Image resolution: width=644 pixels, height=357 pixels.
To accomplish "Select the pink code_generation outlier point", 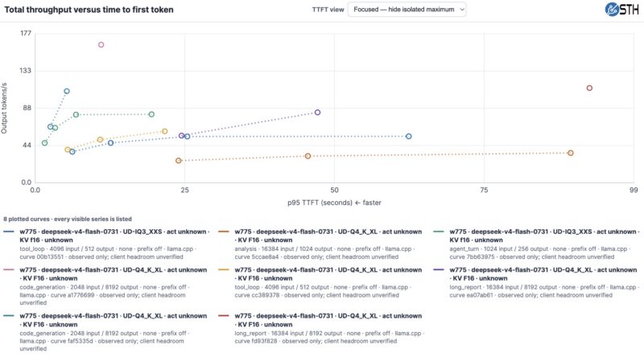I will (x=101, y=45).
